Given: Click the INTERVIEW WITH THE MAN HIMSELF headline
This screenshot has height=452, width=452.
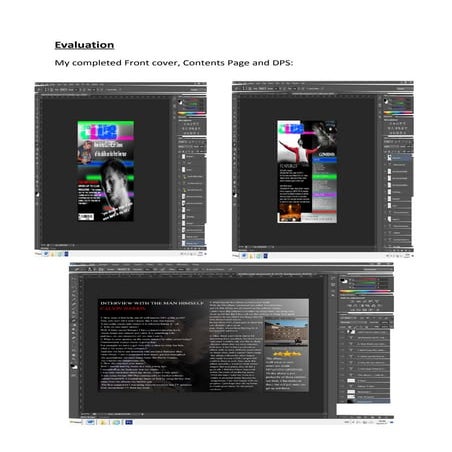Looking at the screenshot, I should click(x=152, y=303).
